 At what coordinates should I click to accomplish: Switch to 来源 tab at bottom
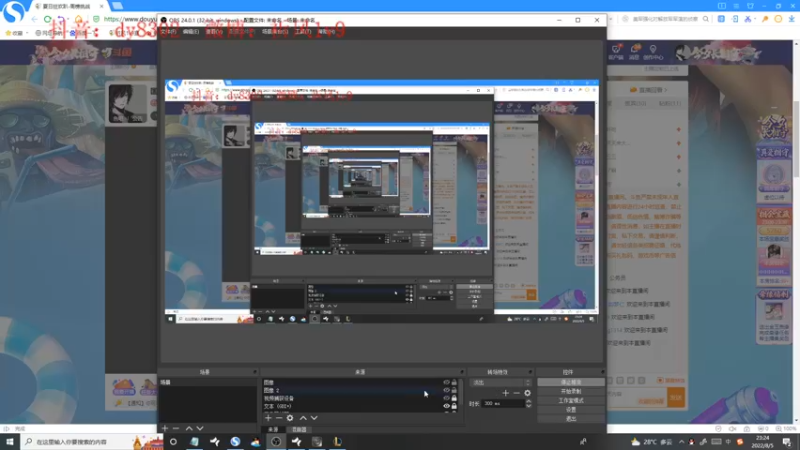point(273,430)
